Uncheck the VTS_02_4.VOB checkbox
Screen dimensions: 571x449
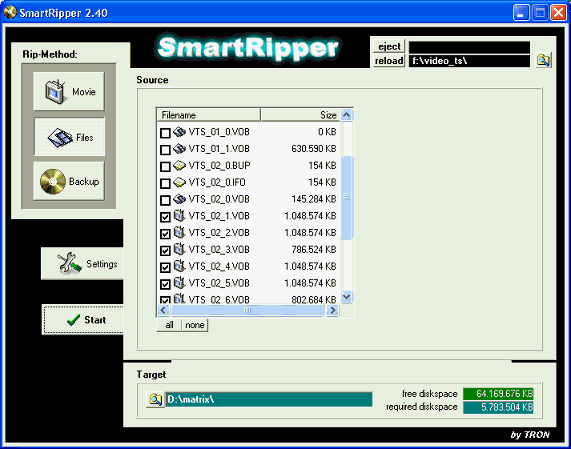click(x=165, y=267)
